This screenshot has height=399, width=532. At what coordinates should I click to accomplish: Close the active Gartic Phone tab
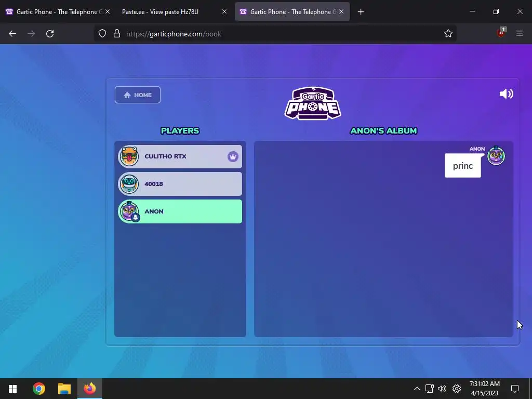pos(341,11)
